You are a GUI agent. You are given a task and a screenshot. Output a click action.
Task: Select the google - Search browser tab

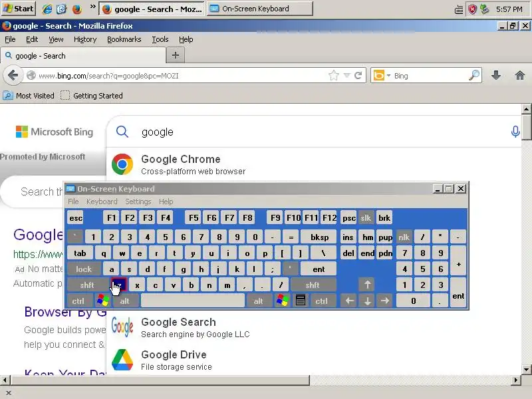point(84,56)
